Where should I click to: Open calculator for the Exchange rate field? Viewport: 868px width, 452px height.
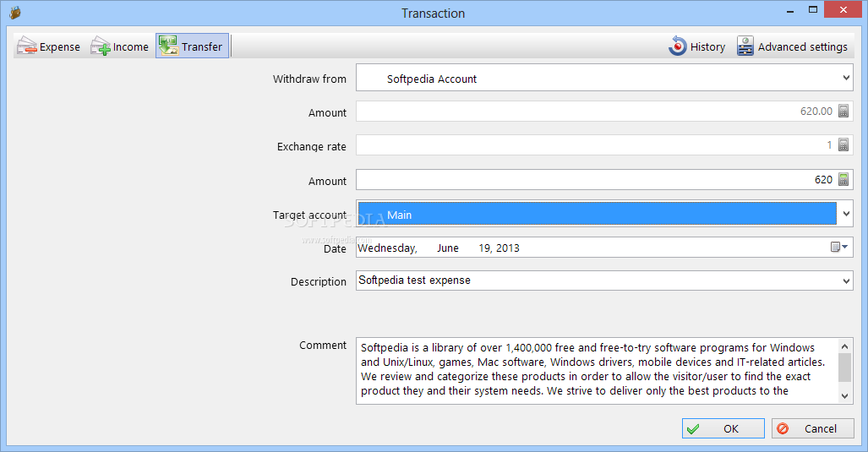point(843,145)
